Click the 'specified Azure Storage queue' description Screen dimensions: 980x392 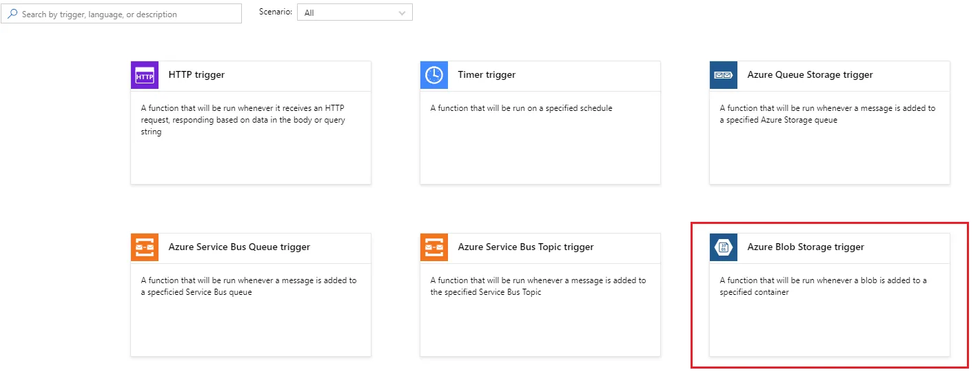click(x=828, y=114)
